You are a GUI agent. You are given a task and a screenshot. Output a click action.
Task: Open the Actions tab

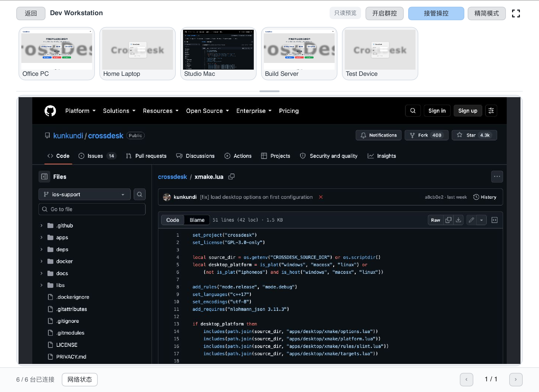pos(238,156)
